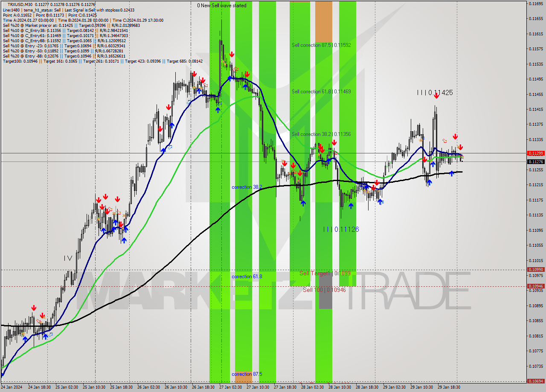
Task: Click the '26 Jan 18:30' time axis label
Action: (203, 387)
